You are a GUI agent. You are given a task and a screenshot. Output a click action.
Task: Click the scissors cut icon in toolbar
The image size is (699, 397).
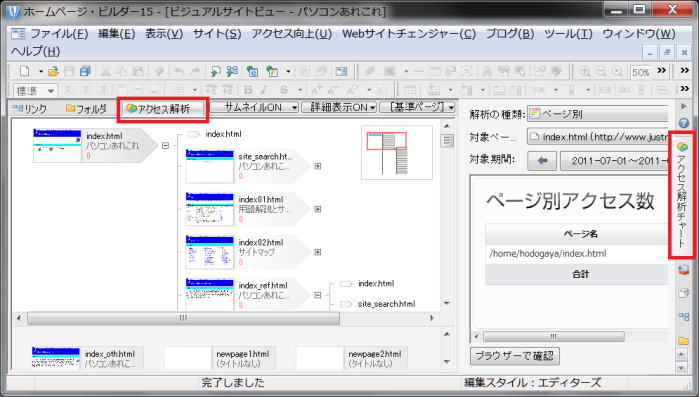(106, 71)
